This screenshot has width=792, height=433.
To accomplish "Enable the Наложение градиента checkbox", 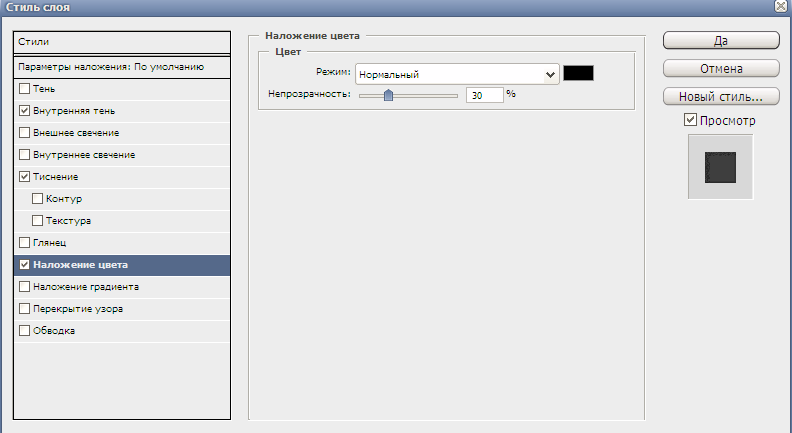I will coord(24,286).
